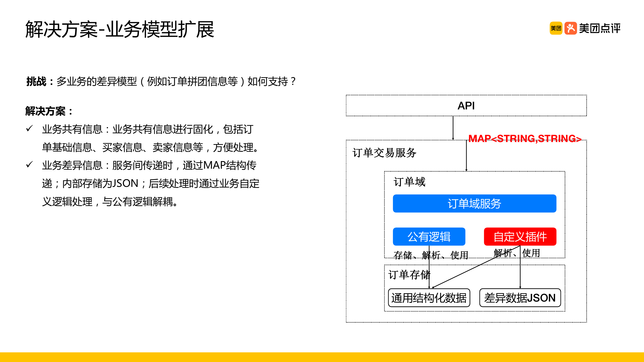
Task: Click the red 自定义插件 box
Action: (x=520, y=237)
